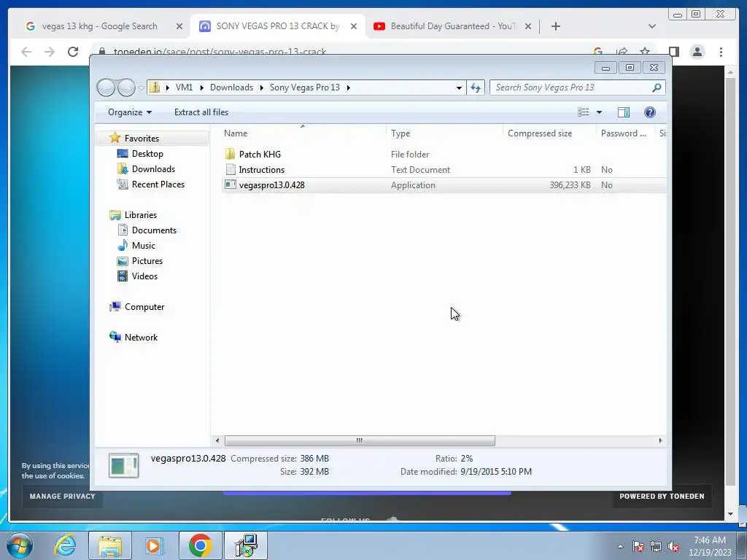Open the Patch KHG folder

pos(260,155)
